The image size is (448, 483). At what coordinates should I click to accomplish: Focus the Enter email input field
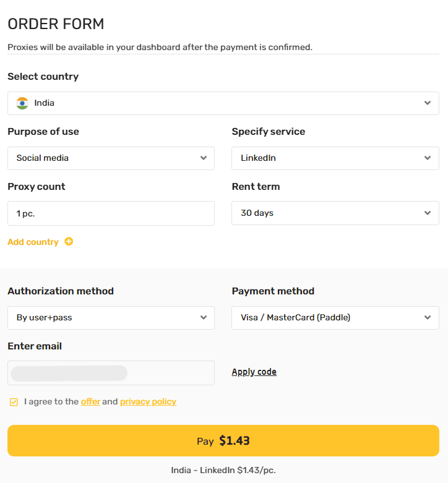111,373
